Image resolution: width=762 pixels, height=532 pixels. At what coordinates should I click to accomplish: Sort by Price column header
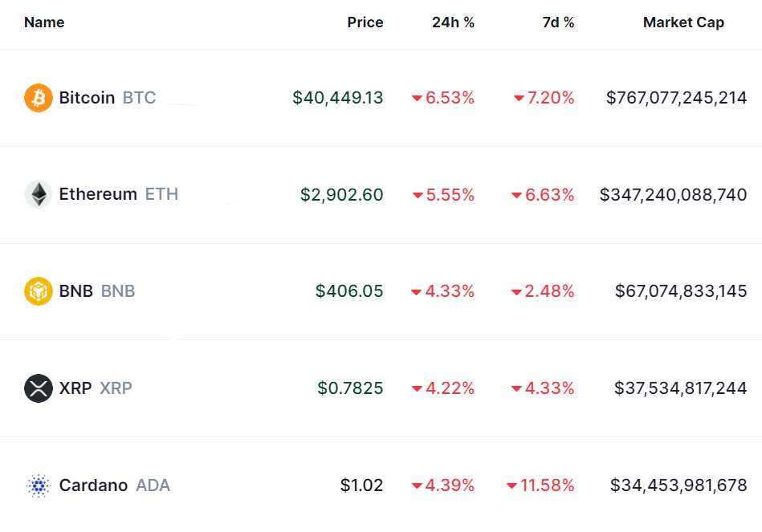(x=365, y=22)
